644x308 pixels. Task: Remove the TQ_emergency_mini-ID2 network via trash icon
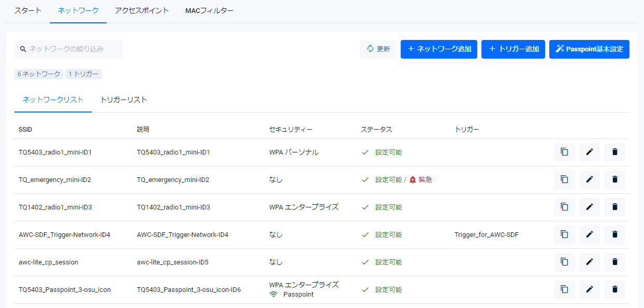[x=614, y=180]
